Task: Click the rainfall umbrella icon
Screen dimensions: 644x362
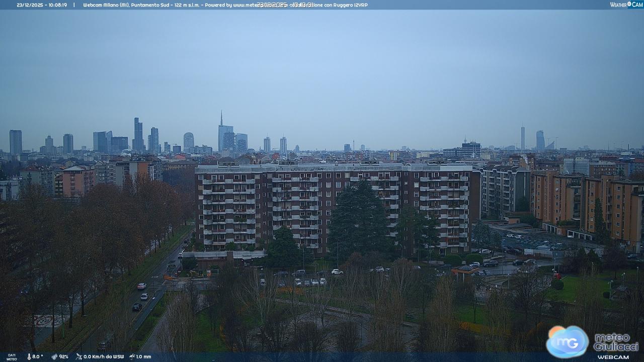Action: [132, 356]
